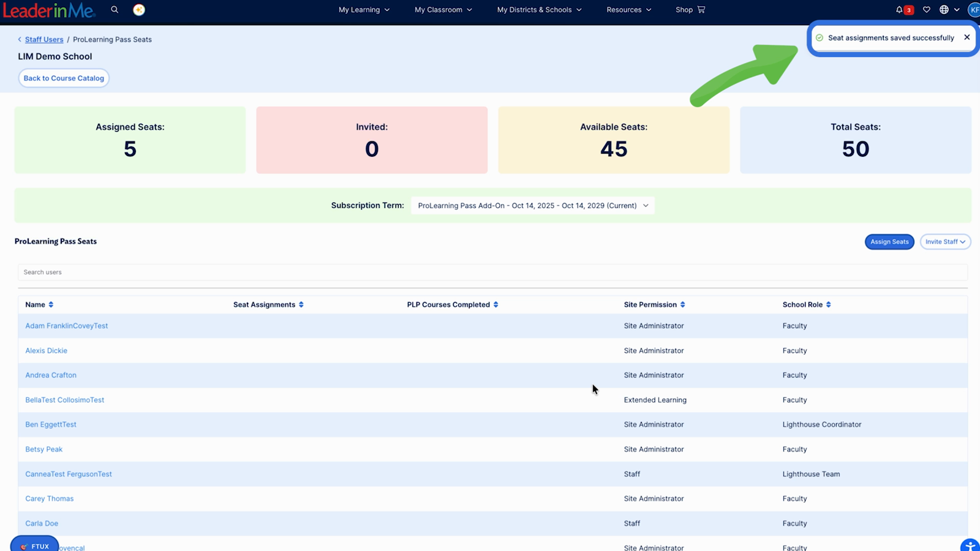The image size is (980, 551).
Task: Open the Subscription Term dropdown
Action: pyautogui.click(x=532, y=205)
